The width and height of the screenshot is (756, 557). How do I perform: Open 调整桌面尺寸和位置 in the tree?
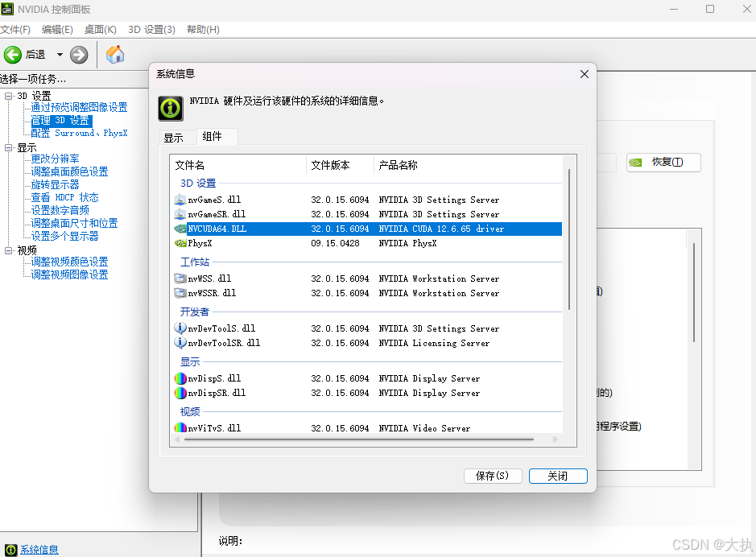point(74,223)
